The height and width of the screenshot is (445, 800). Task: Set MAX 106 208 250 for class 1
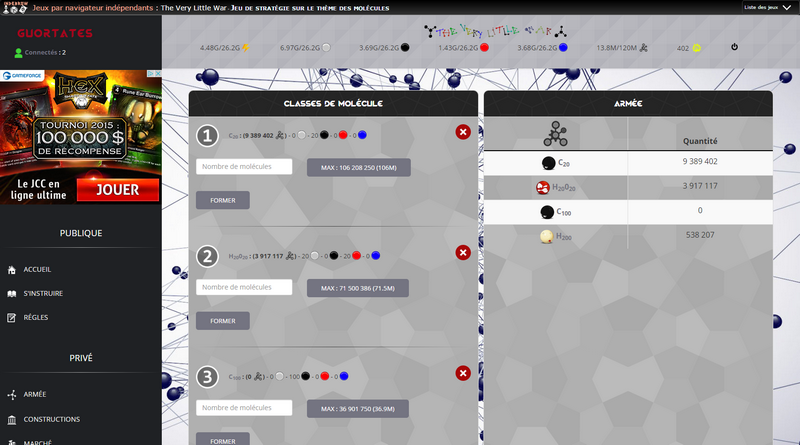coord(359,167)
